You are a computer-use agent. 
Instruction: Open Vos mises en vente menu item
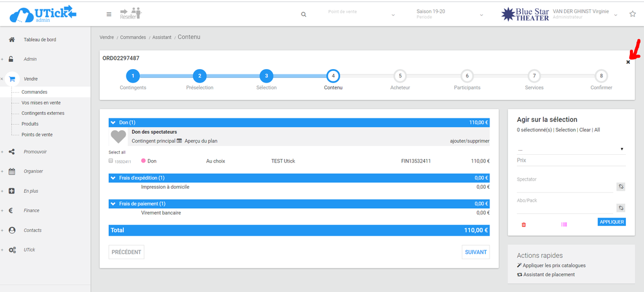pos(41,103)
